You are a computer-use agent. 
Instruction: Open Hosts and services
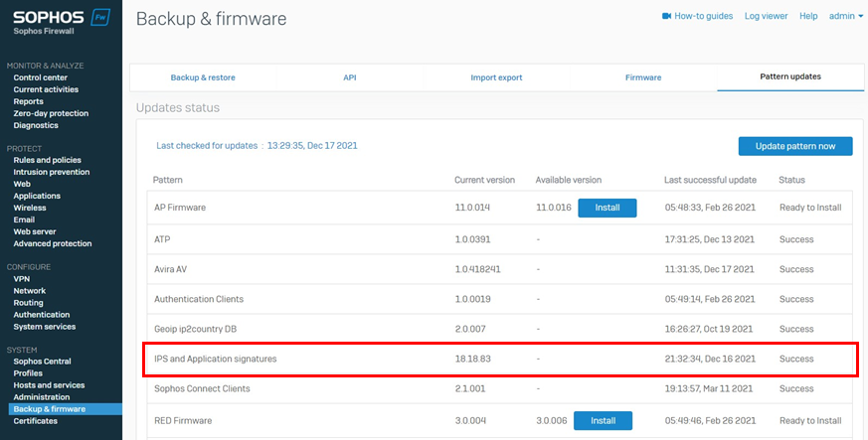[x=49, y=384]
